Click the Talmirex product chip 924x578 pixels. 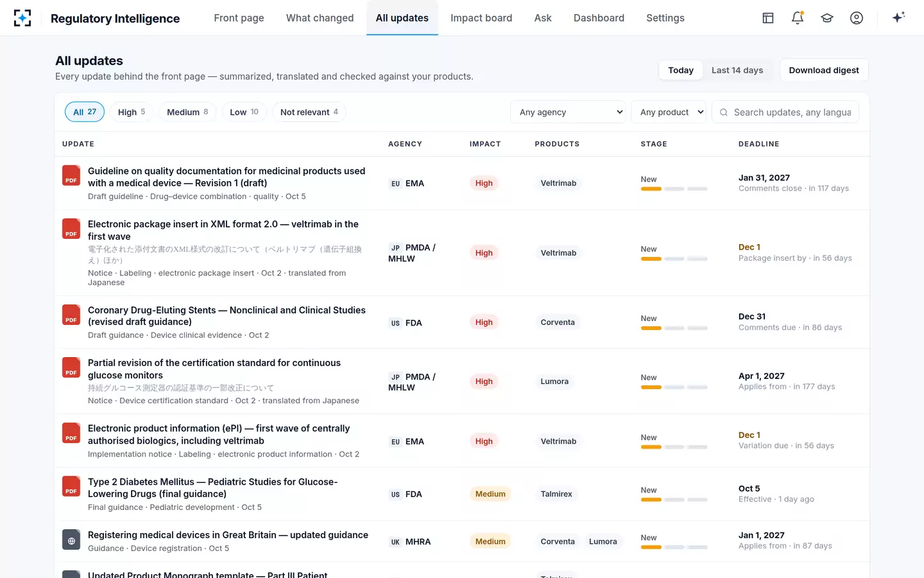click(x=556, y=494)
